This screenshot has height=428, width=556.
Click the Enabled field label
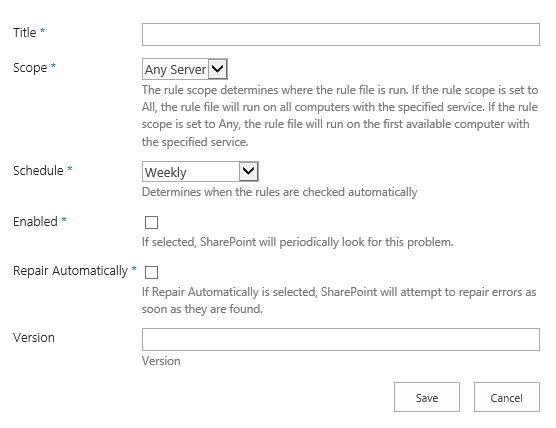[35, 221]
